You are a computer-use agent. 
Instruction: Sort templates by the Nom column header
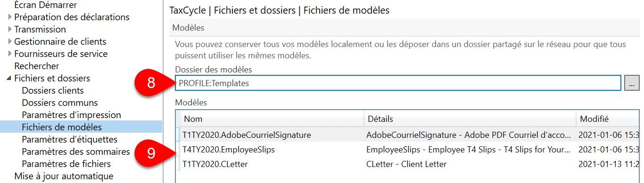[272, 119]
